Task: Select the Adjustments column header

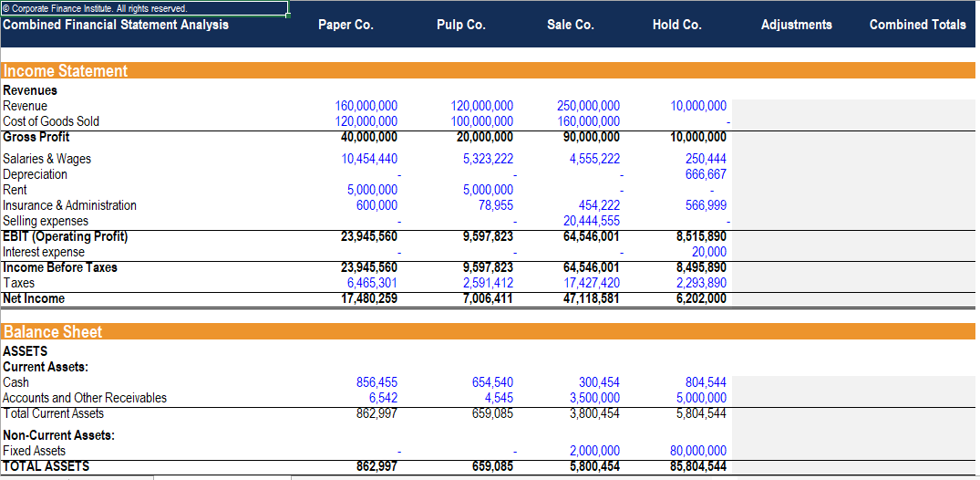Action: (797, 25)
